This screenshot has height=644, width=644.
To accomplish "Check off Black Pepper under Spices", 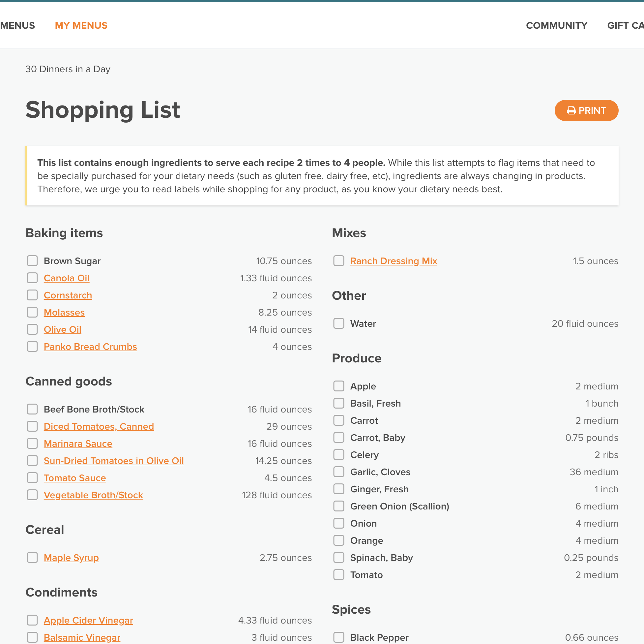I will 339,637.
